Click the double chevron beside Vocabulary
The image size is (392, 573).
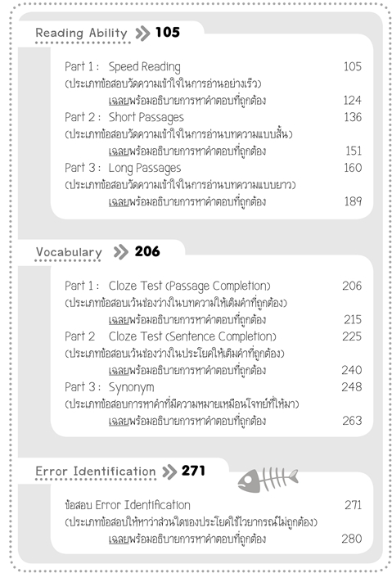[120, 252]
